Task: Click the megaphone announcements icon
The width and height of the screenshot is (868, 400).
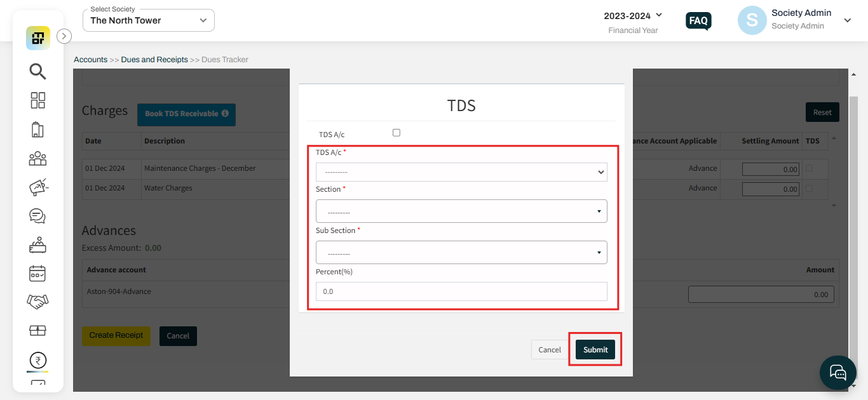Action: pos(37,187)
